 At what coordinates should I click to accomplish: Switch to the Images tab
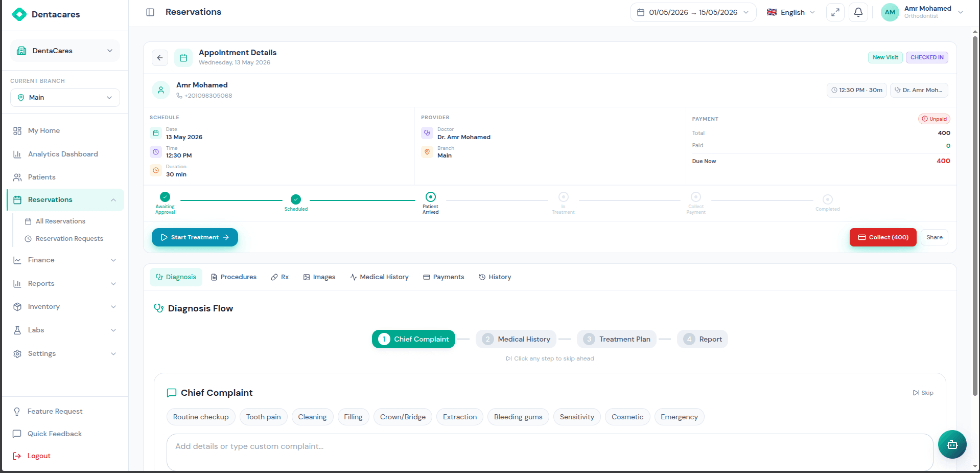click(319, 277)
